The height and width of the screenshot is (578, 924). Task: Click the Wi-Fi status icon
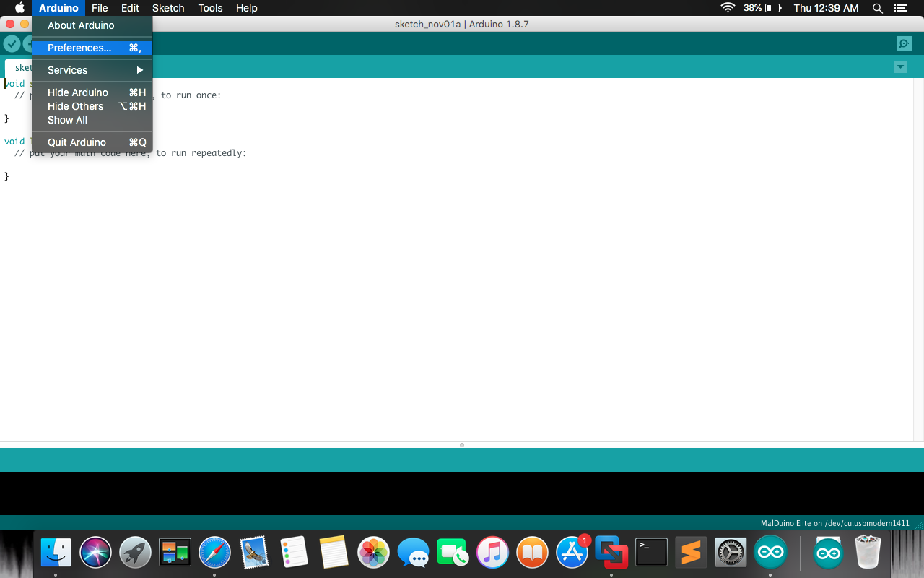pos(727,8)
